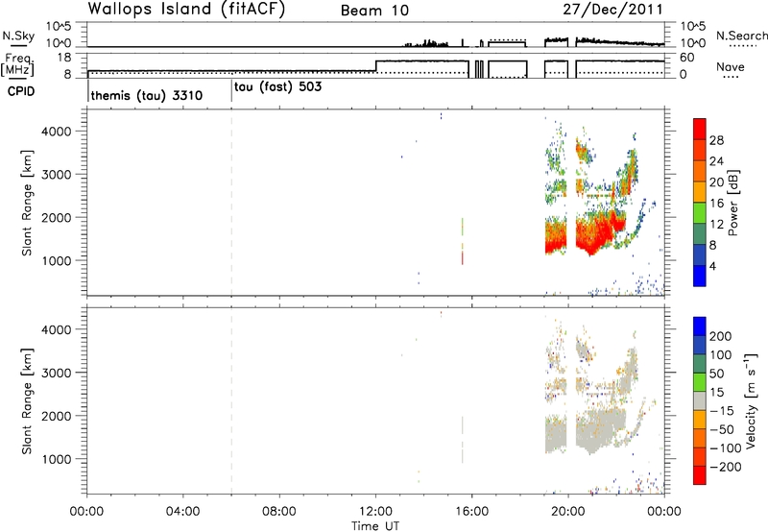Click Power scale value '16'

(716, 204)
